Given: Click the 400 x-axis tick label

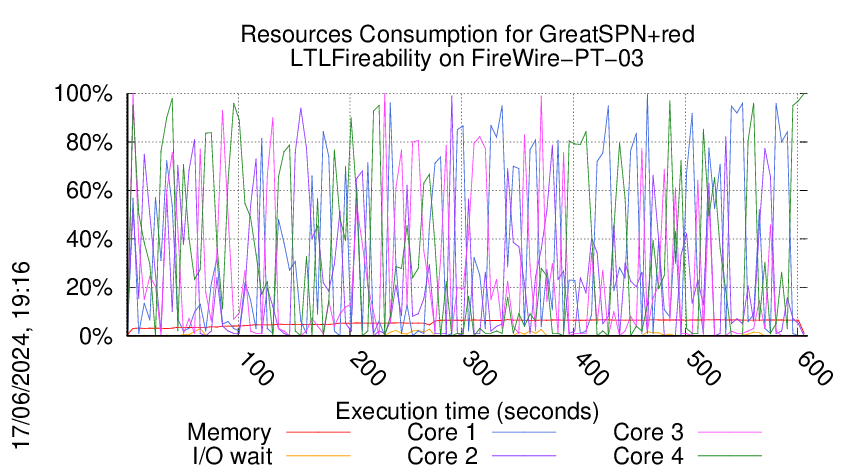Looking at the screenshot, I should pyautogui.click(x=591, y=370).
